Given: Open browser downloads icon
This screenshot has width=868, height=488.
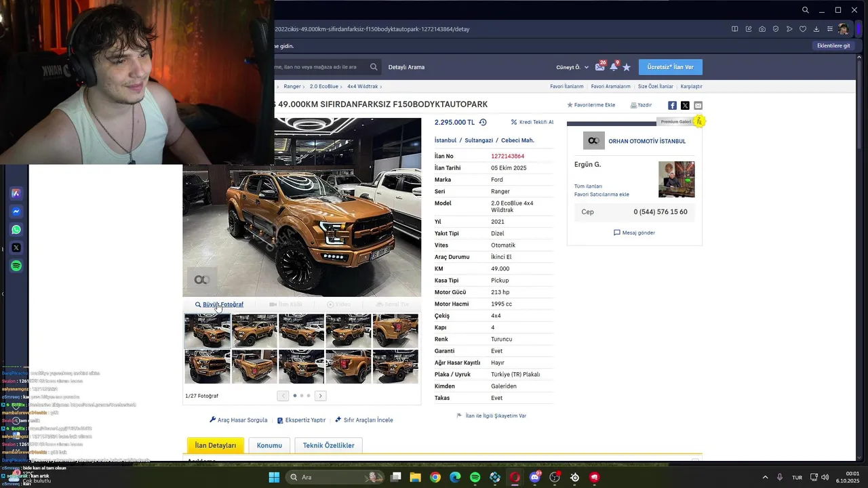Looking at the screenshot, I should [x=816, y=29].
